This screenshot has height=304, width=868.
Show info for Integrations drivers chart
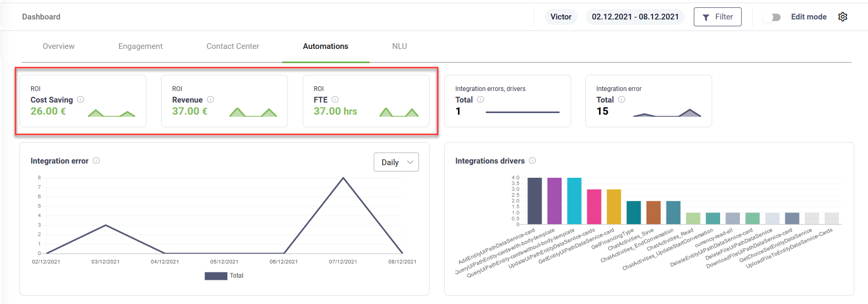[x=533, y=160]
